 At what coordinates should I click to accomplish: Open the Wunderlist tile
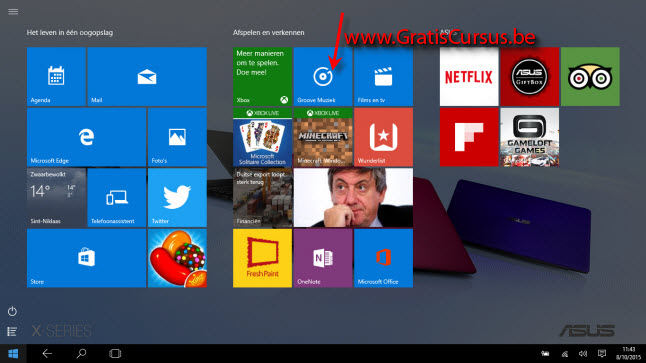pyautogui.click(x=384, y=137)
